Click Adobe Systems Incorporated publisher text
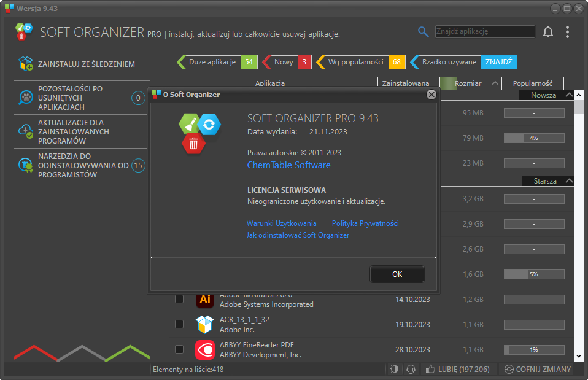Screen dimensions: 588x380 266,304
